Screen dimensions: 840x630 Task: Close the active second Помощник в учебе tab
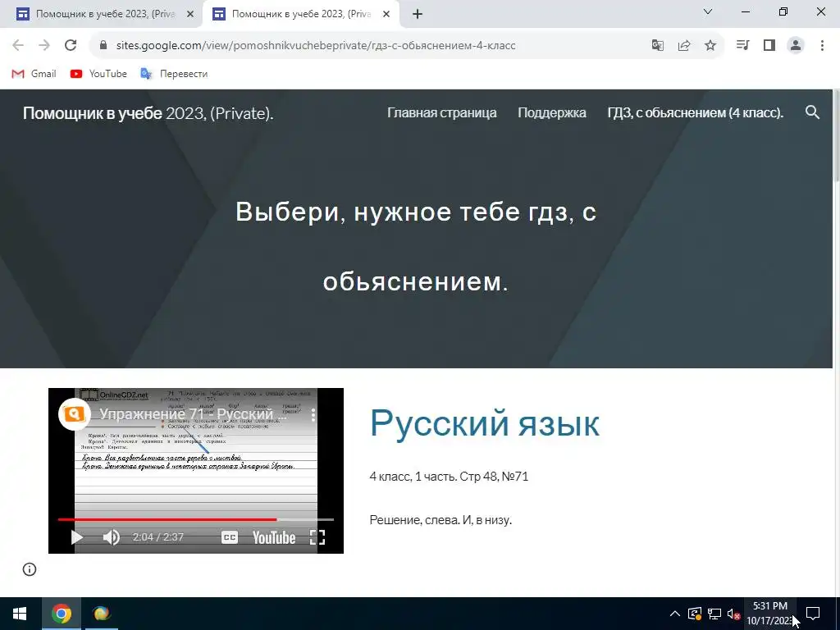pyautogui.click(x=386, y=15)
